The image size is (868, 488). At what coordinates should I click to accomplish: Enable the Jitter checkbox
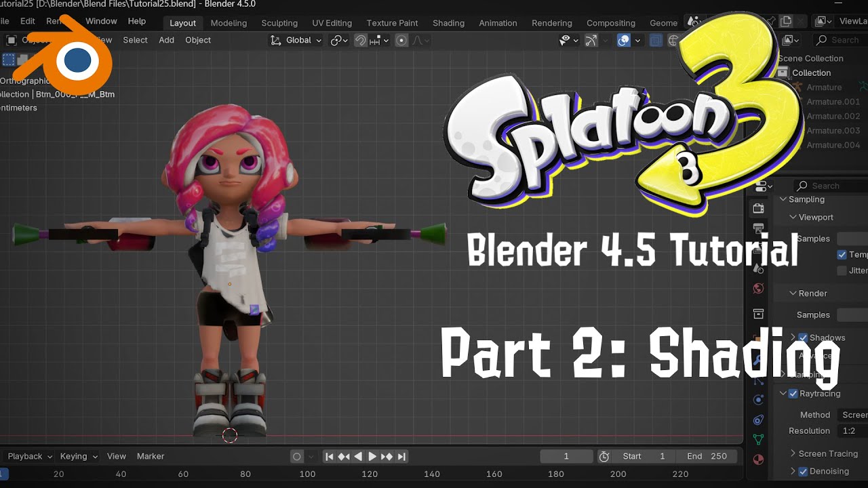click(842, 270)
